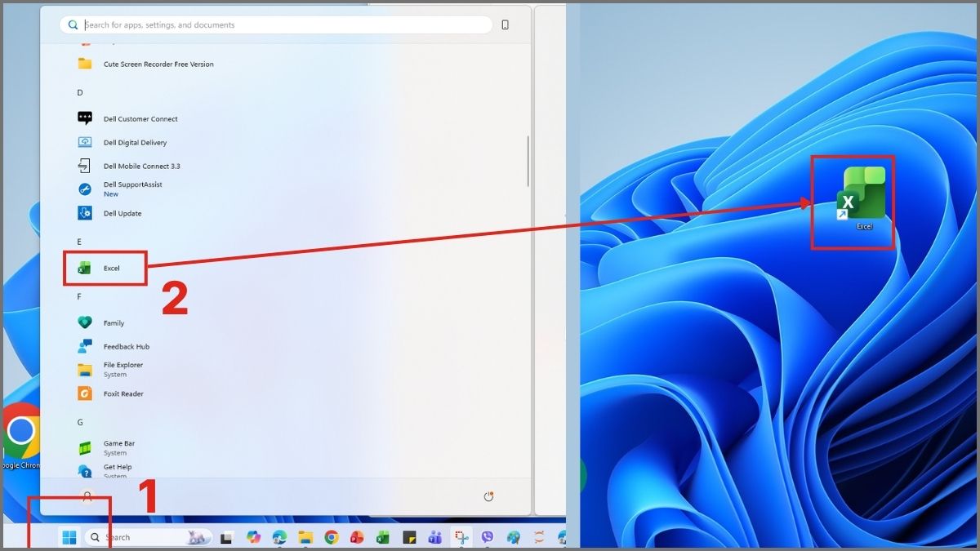The width and height of the screenshot is (980, 551).
Task: Open the power options button
Action: (x=488, y=496)
